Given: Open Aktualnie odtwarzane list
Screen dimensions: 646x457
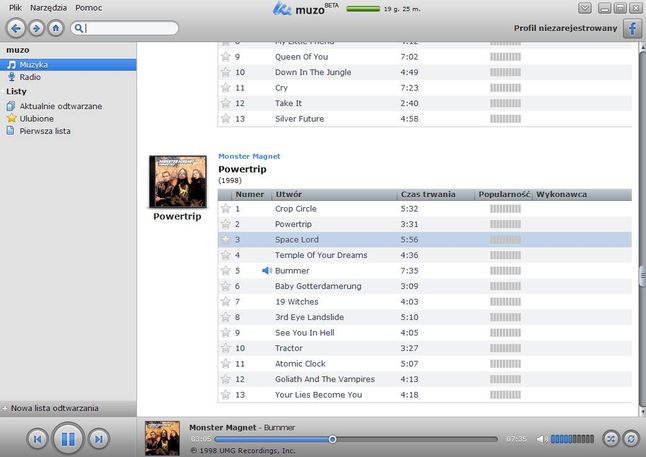Looking at the screenshot, I should (x=61, y=106).
